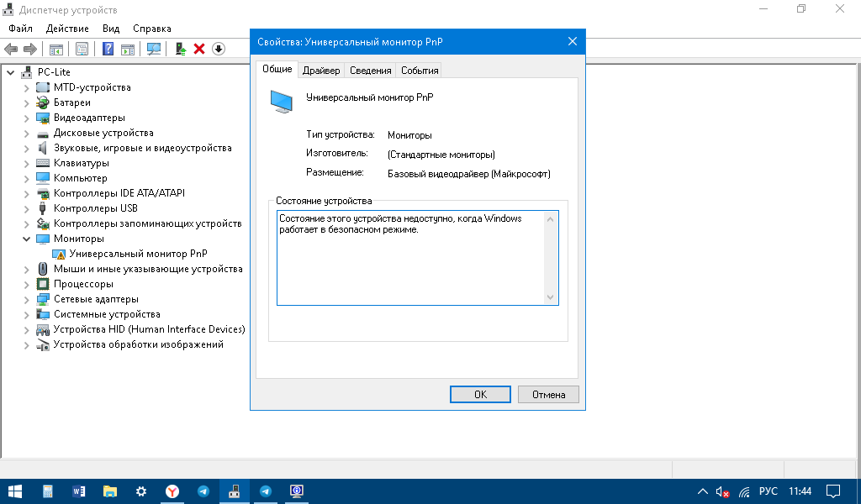
Task: Expand the Видеоадаптеры category
Action: [x=26, y=118]
